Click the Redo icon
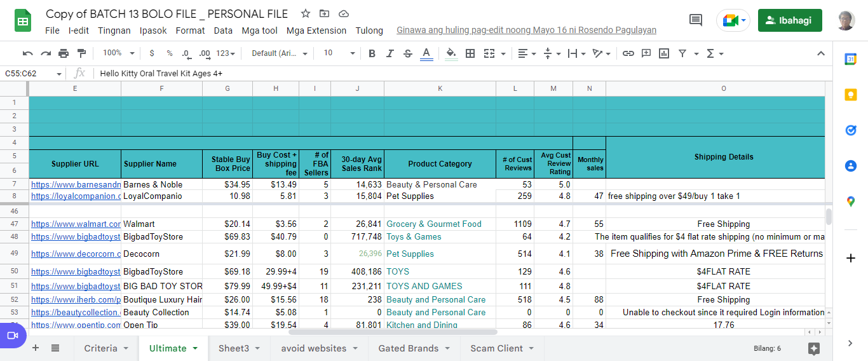The image size is (868, 361). (46, 53)
